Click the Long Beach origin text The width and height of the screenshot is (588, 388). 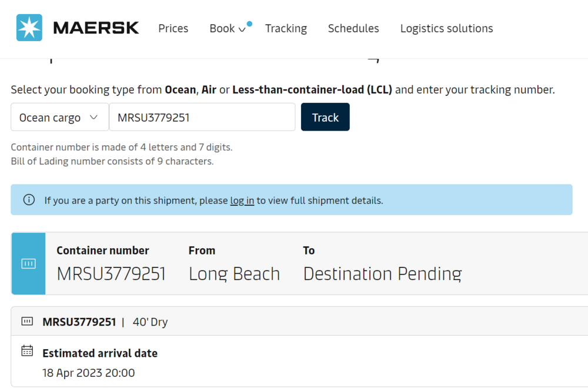tap(235, 273)
